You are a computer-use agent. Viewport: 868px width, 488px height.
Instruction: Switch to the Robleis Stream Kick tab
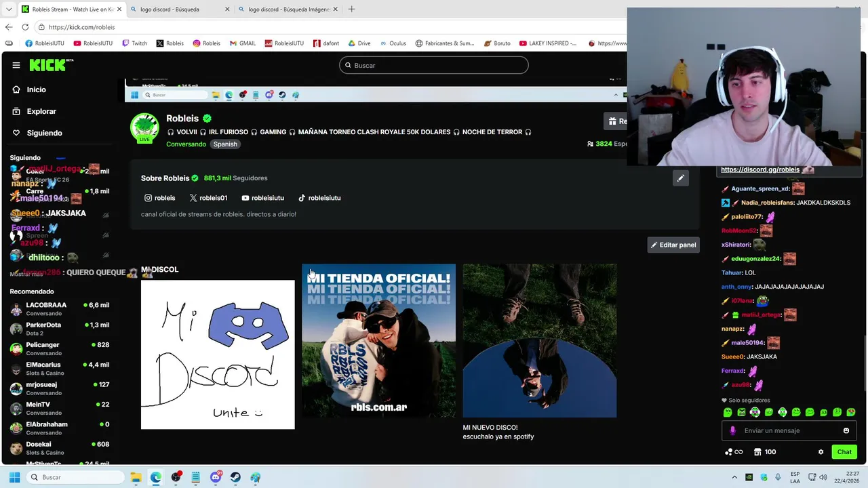pos(71,9)
